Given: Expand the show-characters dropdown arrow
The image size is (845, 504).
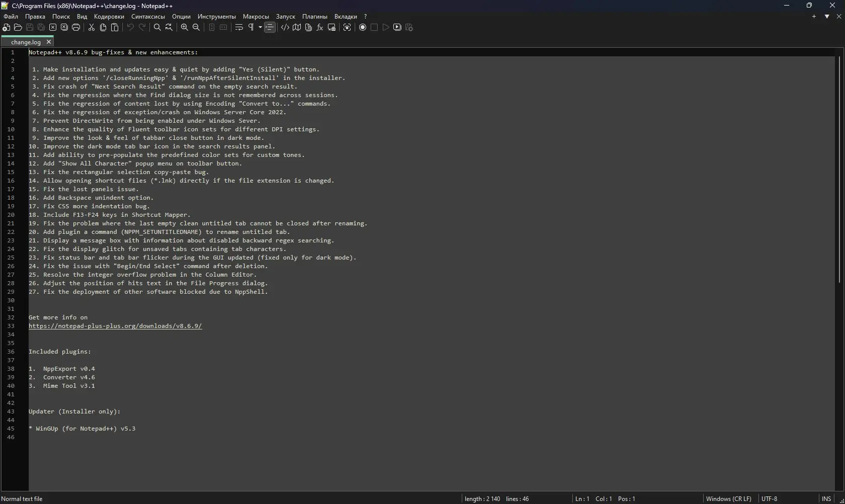Looking at the screenshot, I should pos(260,28).
